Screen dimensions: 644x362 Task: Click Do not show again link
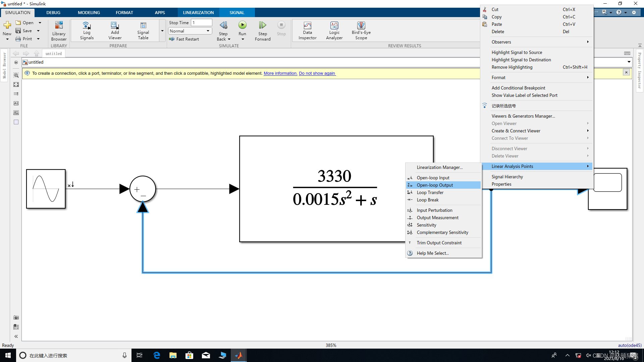317,73
